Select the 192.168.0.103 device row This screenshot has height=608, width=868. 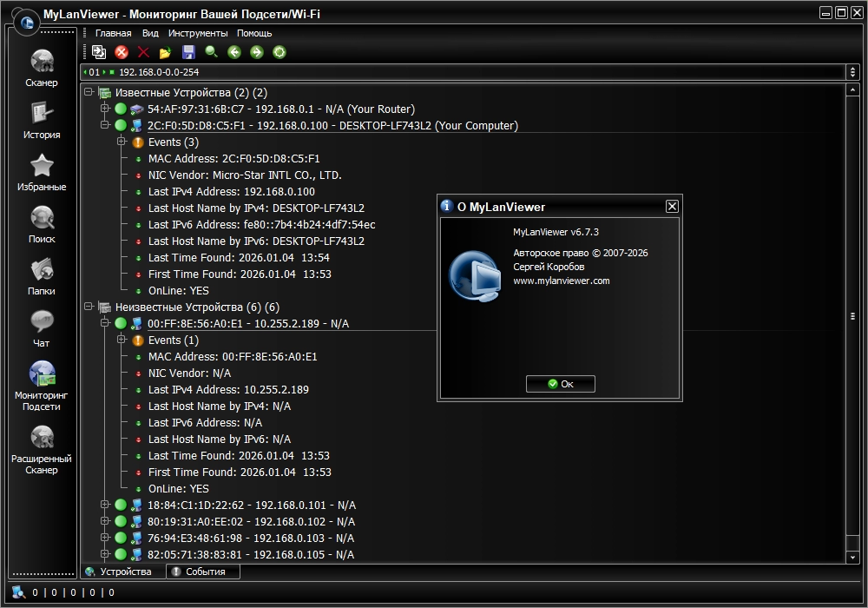(x=250, y=539)
